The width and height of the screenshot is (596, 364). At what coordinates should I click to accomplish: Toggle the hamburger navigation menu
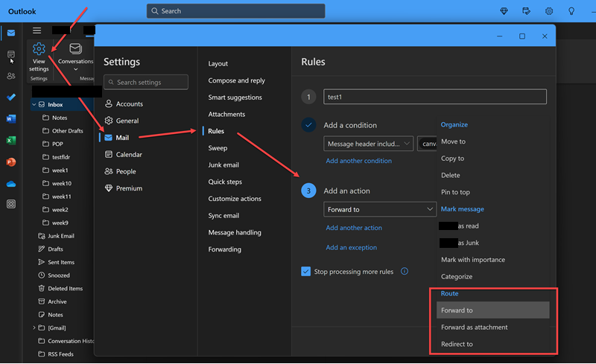(37, 31)
